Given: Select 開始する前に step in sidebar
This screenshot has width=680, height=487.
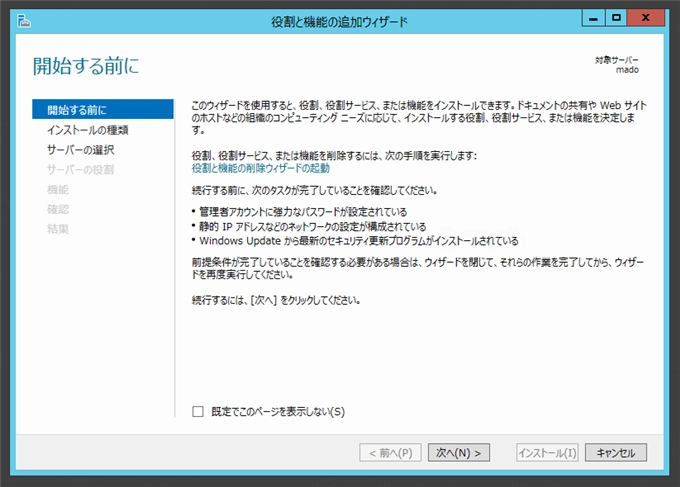Looking at the screenshot, I should [x=103, y=109].
